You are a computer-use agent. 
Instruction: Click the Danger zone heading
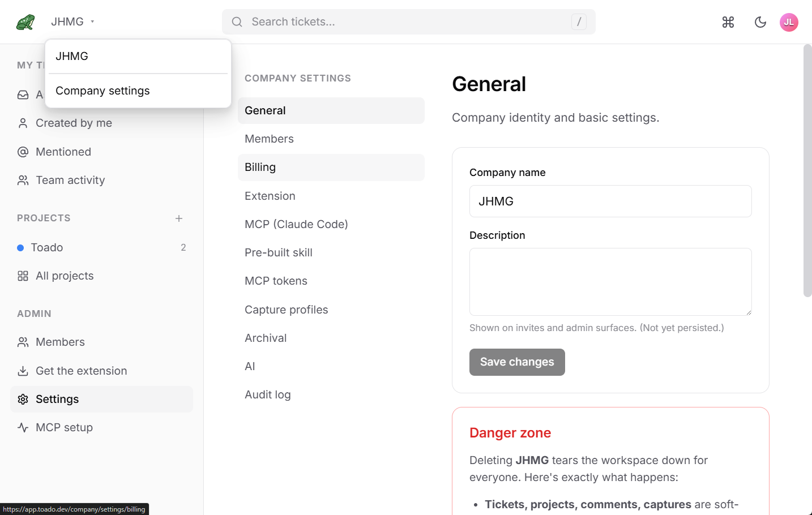(x=510, y=433)
